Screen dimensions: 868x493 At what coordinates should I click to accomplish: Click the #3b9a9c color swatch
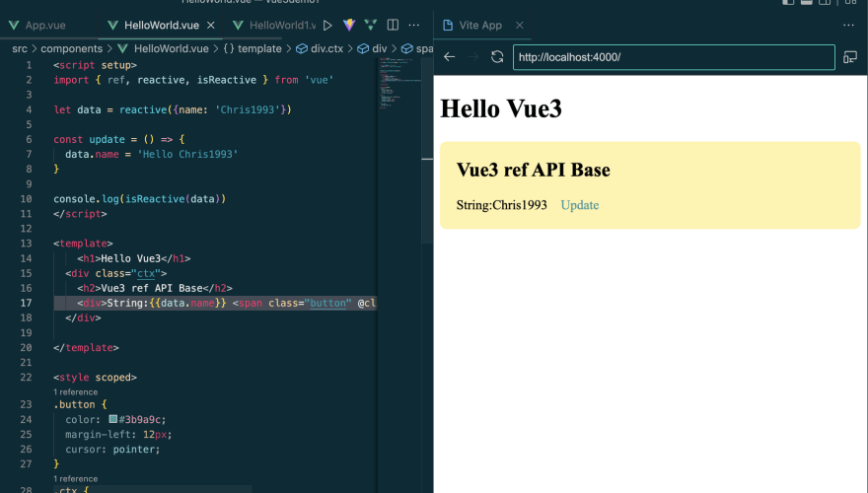(112, 419)
